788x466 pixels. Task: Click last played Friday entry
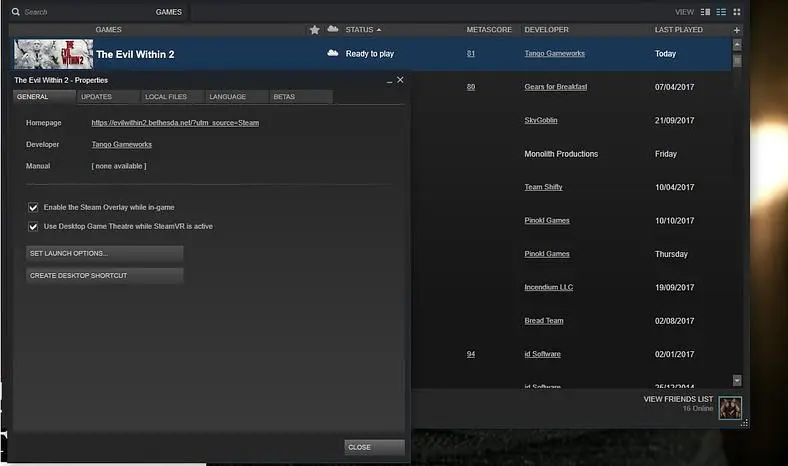(x=665, y=154)
